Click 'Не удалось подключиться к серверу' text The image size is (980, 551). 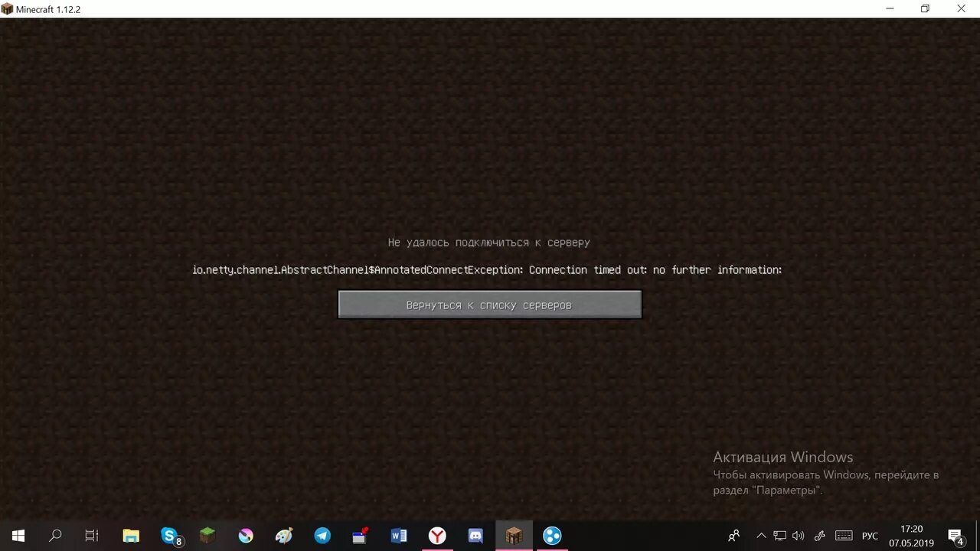(488, 243)
